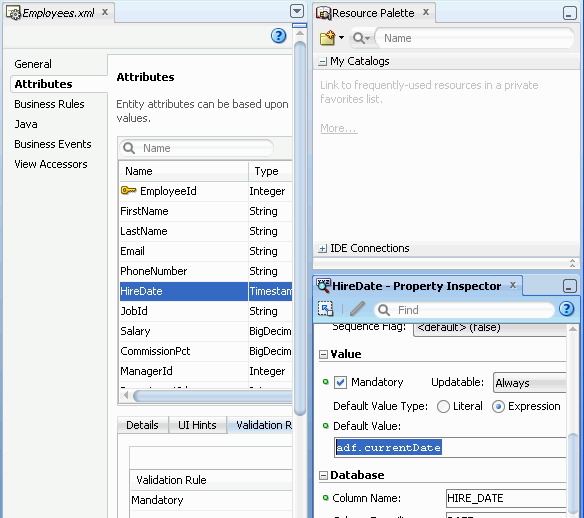Switch to the Validation Rules tab
This screenshot has height=518, width=584.
pos(261,425)
